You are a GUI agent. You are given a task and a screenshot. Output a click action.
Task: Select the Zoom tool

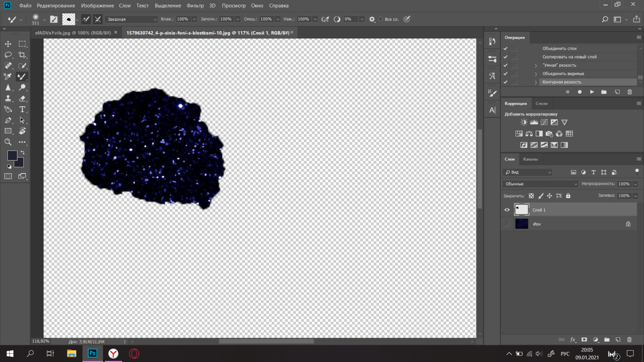pos(8,142)
